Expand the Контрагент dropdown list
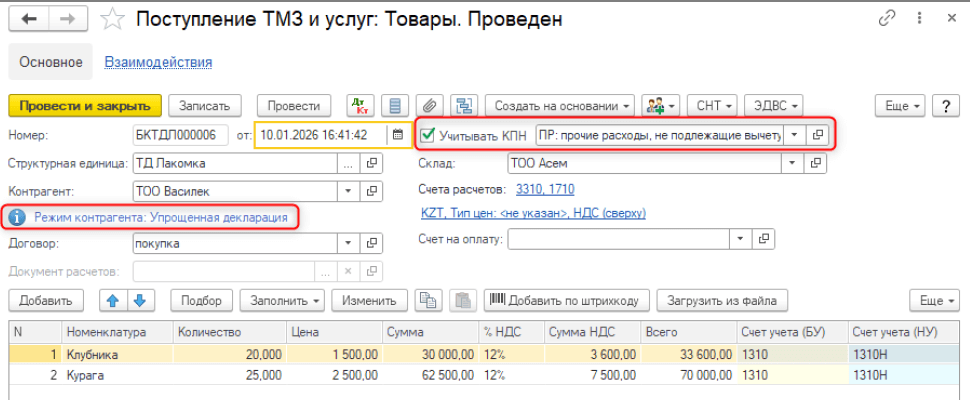Screen dimensions: 970x400 tap(348, 190)
